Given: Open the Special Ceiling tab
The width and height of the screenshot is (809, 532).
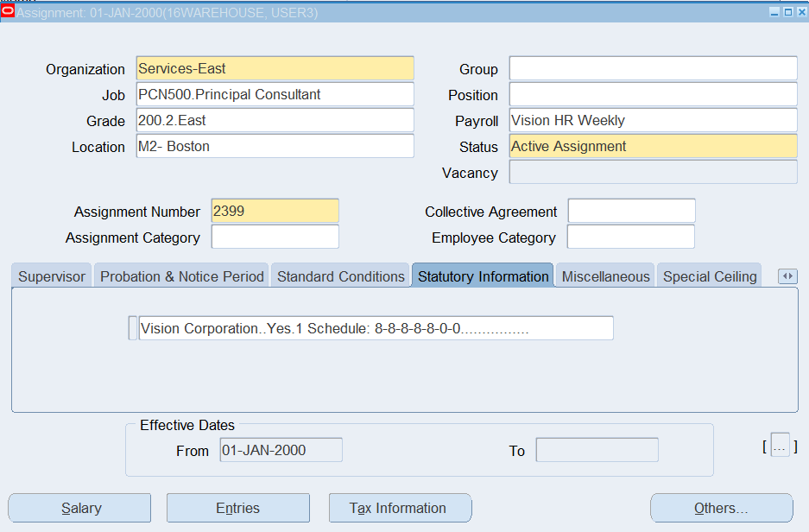Looking at the screenshot, I should point(709,276).
